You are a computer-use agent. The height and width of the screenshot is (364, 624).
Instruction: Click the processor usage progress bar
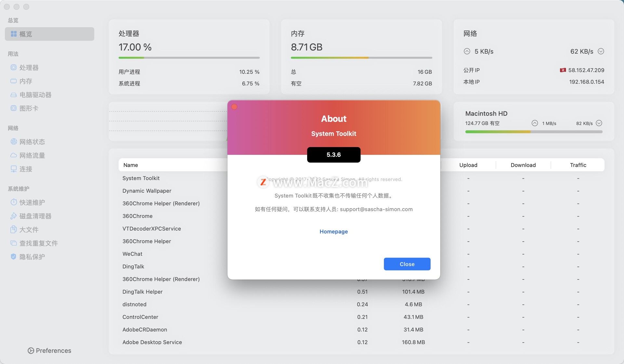click(189, 58)
